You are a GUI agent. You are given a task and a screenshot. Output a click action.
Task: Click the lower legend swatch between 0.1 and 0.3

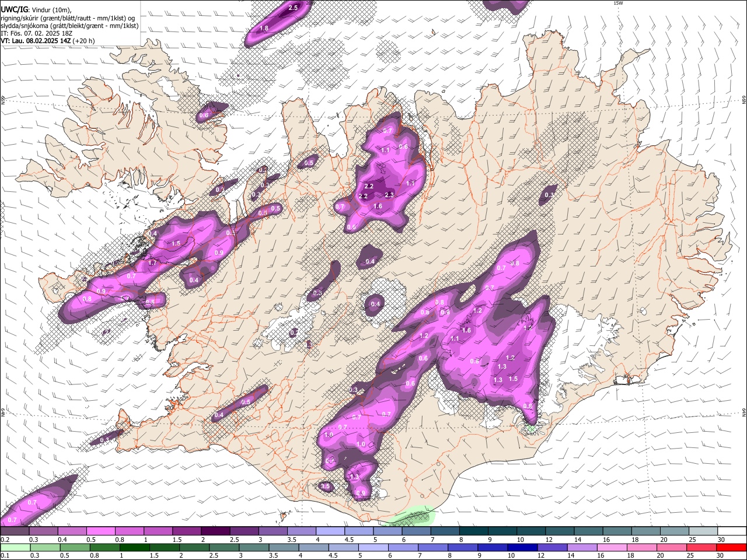point(15,547)
